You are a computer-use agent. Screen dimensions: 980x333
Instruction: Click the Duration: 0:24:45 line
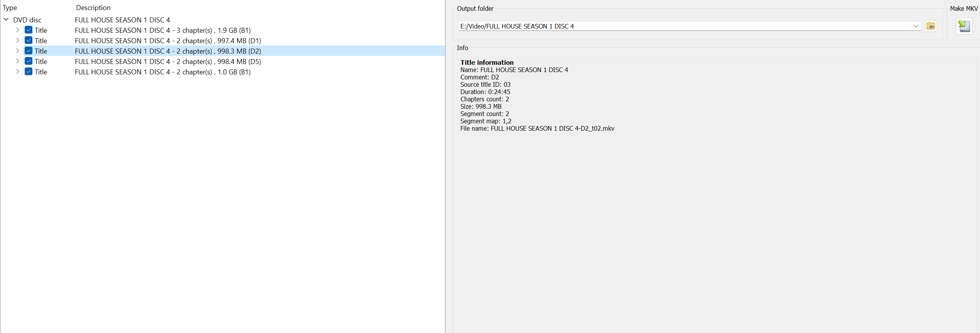point(485,92)
